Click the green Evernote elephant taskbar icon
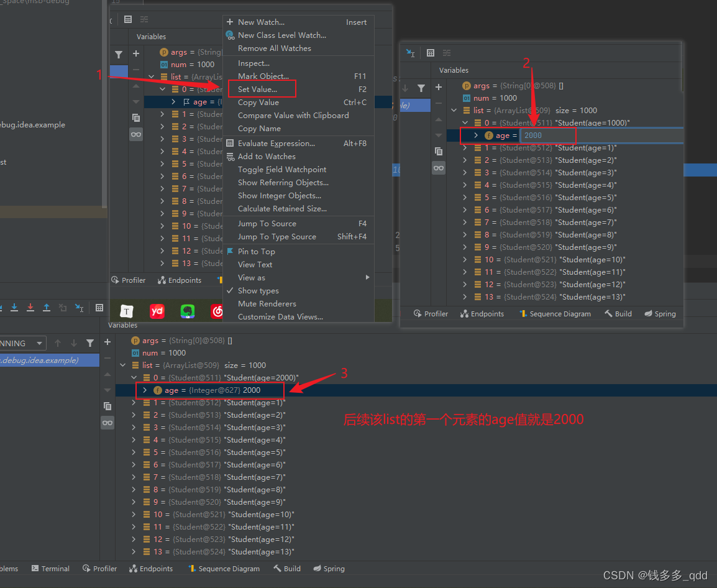This screenshot has width=717, height=588. [x=188, y=311]
